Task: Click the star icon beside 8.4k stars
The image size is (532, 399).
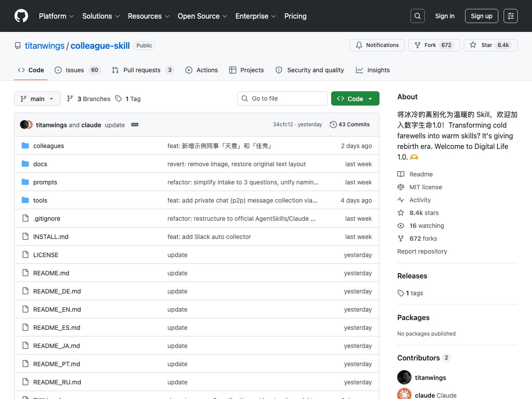Action: 401,213
